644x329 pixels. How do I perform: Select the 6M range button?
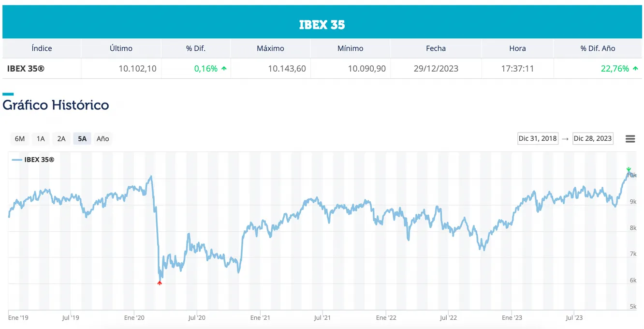point(20,139)
